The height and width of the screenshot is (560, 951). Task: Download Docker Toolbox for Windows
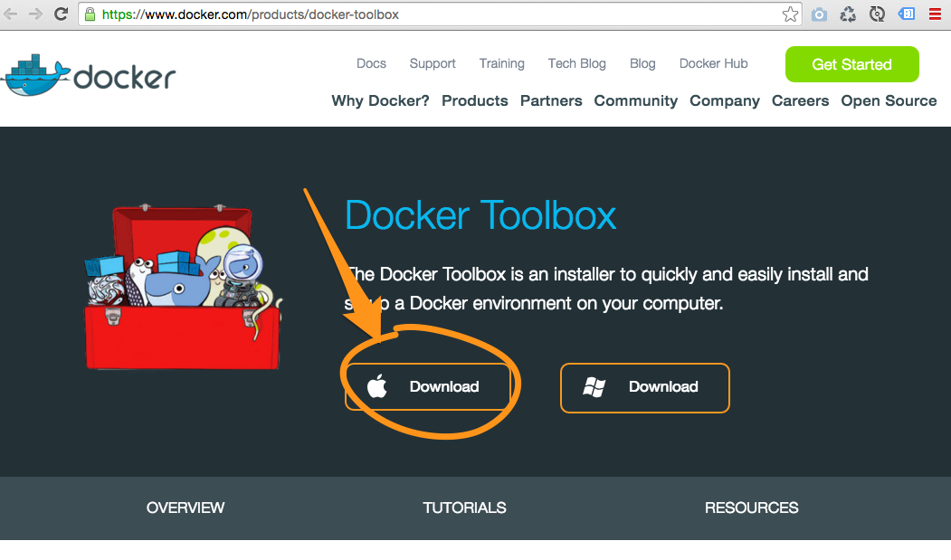[x=645, y=388]
